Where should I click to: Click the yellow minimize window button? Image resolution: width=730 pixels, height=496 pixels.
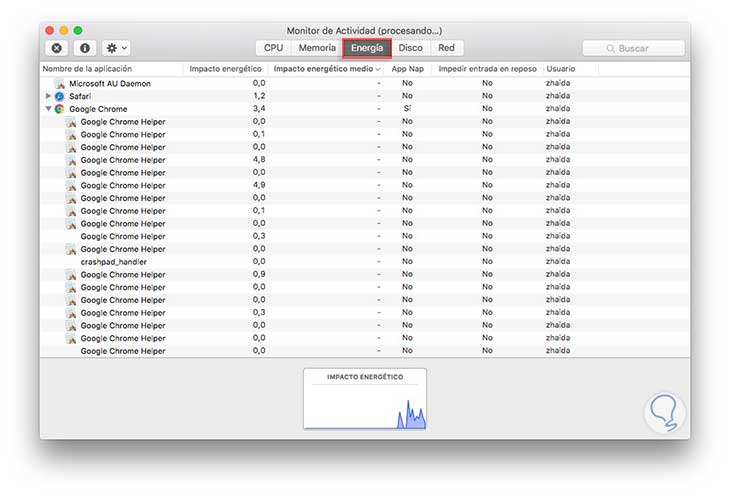64,30
